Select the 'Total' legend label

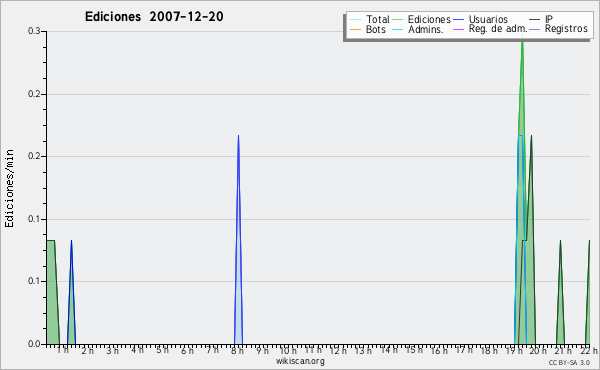tap(378, 19)
